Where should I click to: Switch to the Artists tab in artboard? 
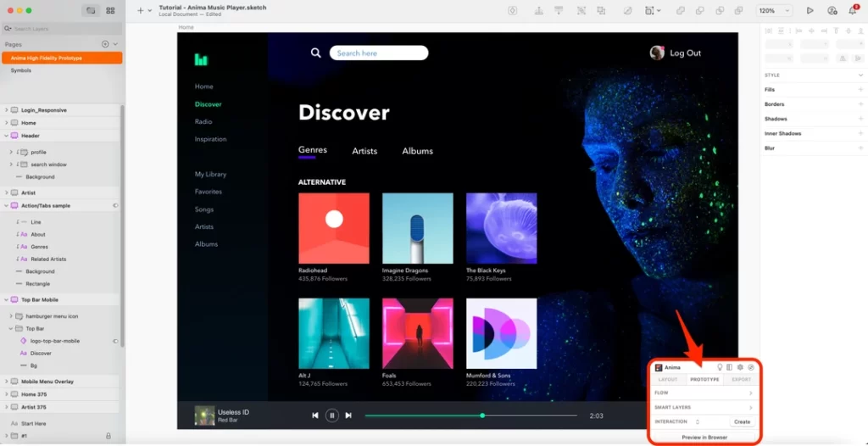click(364, 151)
